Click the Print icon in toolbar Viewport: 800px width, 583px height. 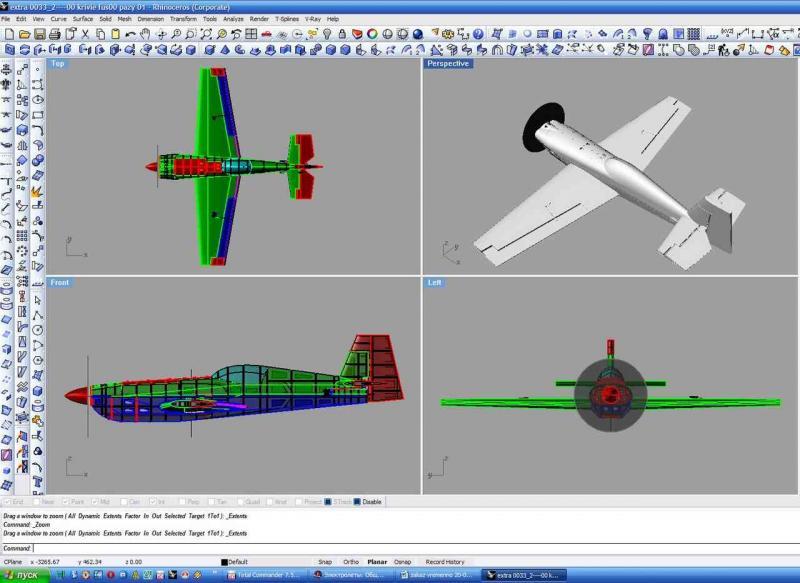pyautogui.click(x=54, y=33)
